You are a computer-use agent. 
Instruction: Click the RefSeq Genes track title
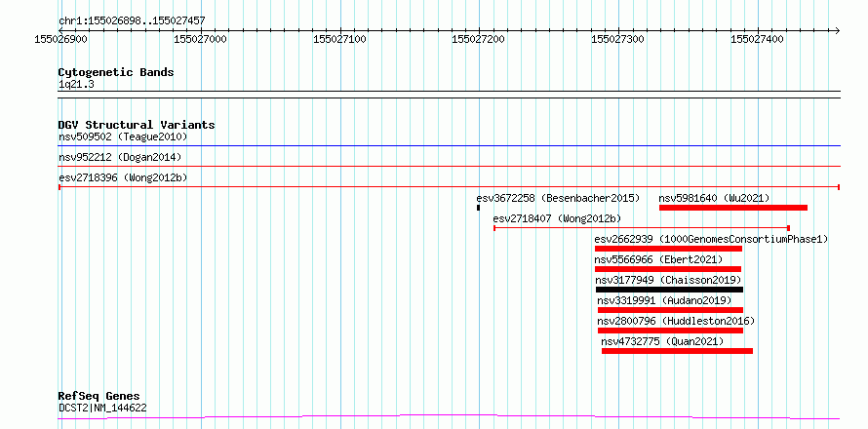point(99,396)
